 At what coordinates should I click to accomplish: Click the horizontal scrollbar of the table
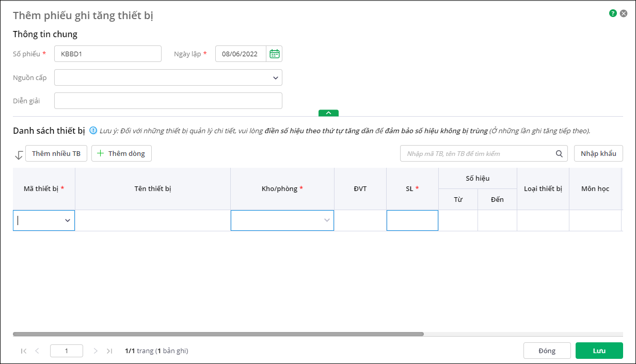point(218,334)
